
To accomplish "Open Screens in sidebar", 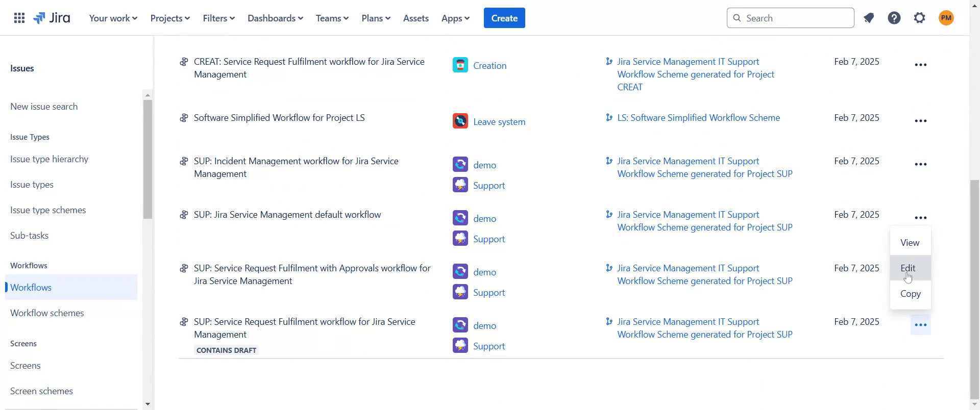I will point(25,366).
